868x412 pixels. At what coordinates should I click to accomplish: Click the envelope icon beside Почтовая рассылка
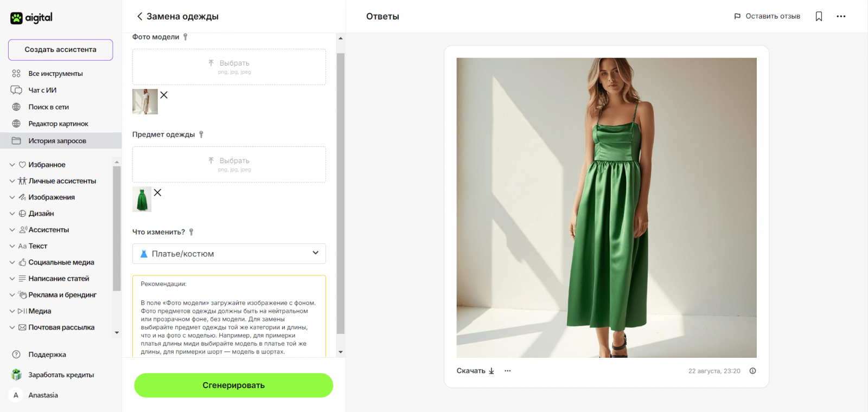point(22,327)
